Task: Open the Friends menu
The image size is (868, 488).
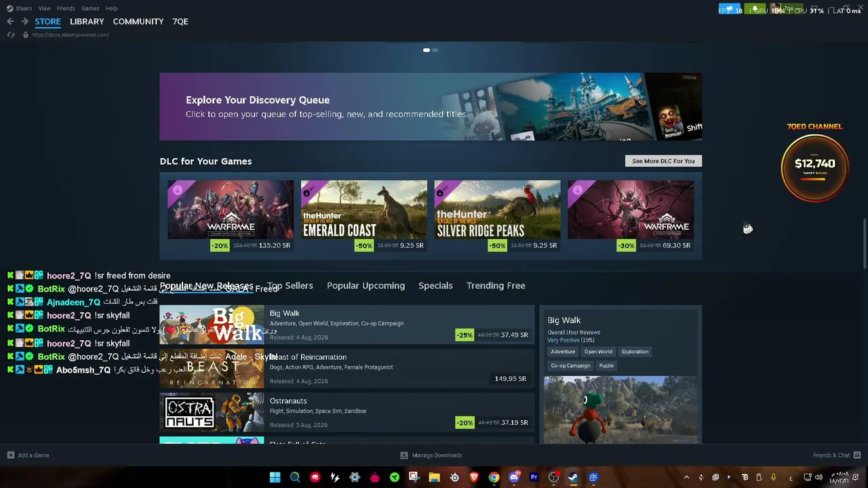Action: [66, 8]
